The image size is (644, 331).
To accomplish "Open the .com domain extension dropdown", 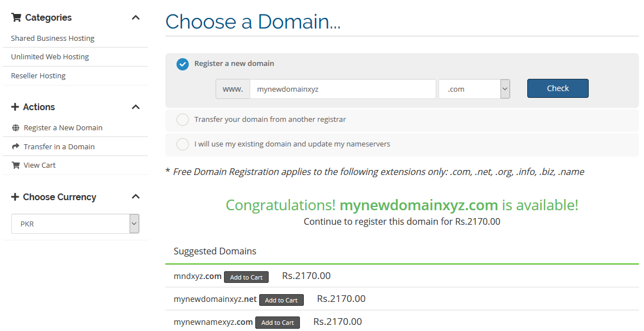I will click(474, 89).
